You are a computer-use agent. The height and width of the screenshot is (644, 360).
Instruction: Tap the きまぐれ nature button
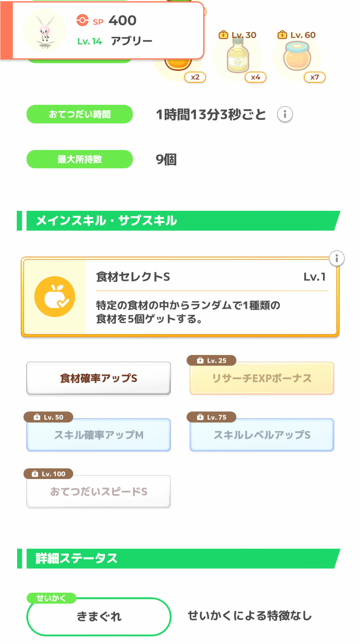point(99,616)
